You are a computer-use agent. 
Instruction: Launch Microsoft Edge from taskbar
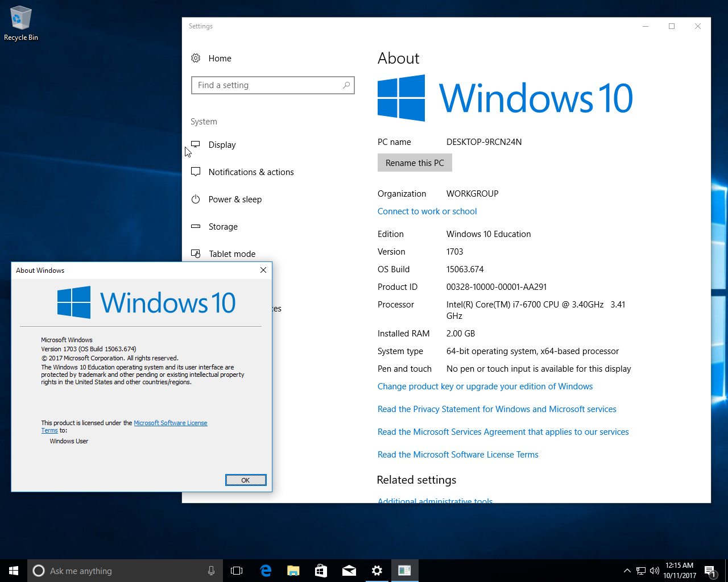click(265, 571)
